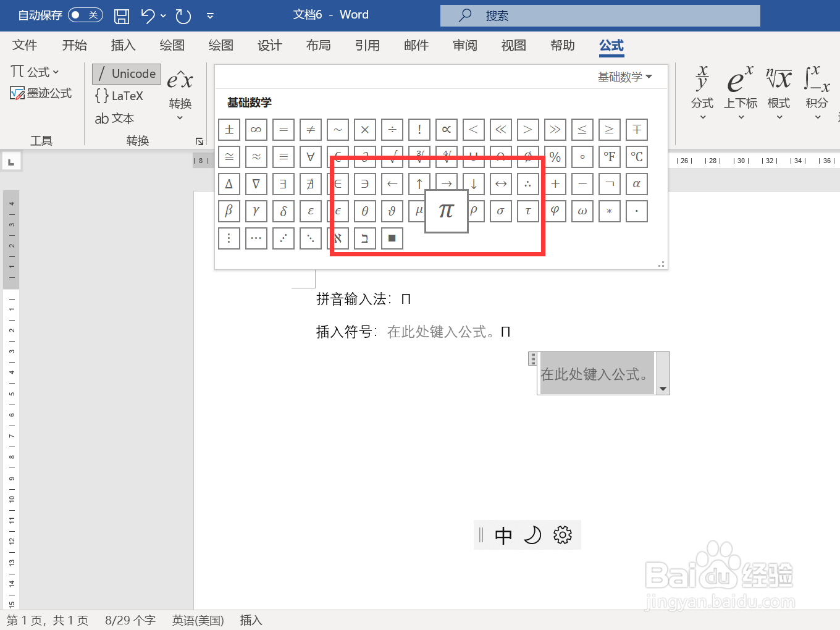Toggle 自动保存 (AutoSave) off
This screenshot has width=840, height=630.
[x=85, y=15]
